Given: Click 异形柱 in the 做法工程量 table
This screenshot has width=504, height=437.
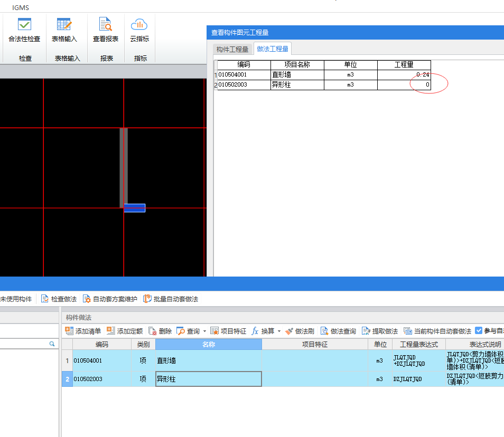Looking at the screenshot, I should pos(297,84).
